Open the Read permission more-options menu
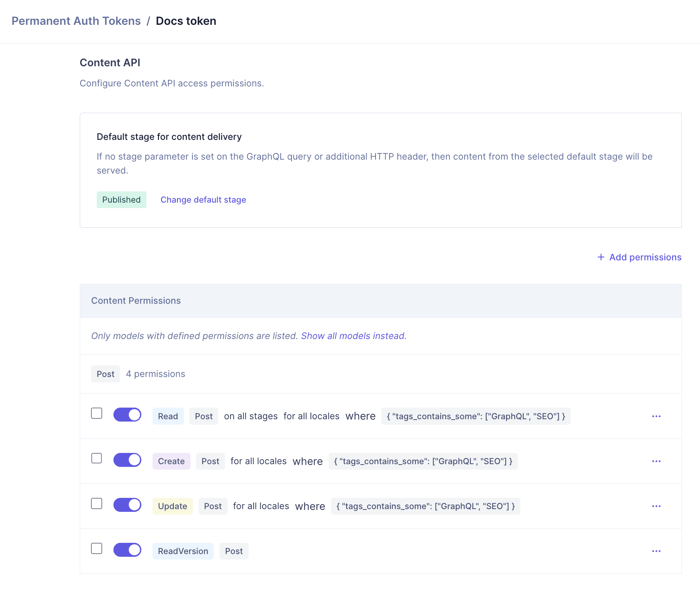This screenshot has height=599, width=700. coord(656,416)
